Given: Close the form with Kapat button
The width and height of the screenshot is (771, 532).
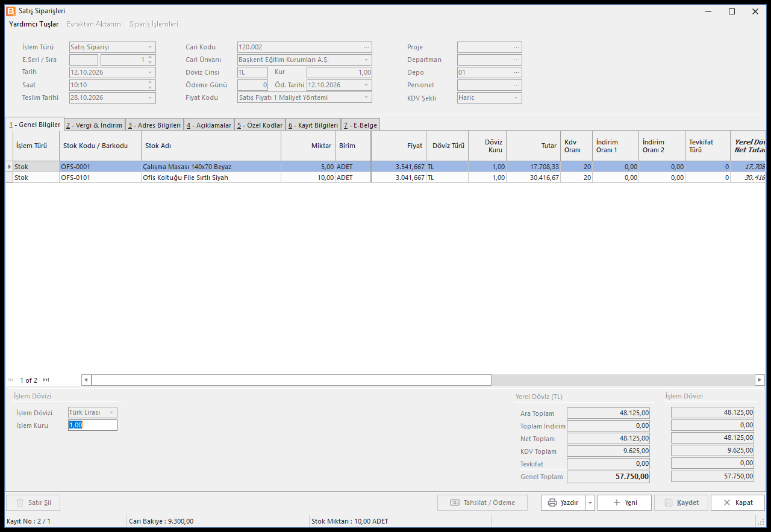Looking at the screenshot, I should tap(738, 503).
